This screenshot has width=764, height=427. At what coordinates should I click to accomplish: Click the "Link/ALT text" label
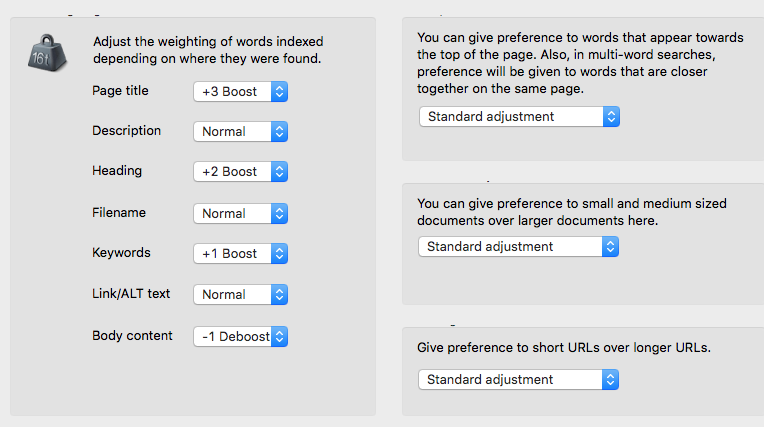click(131, 294)
